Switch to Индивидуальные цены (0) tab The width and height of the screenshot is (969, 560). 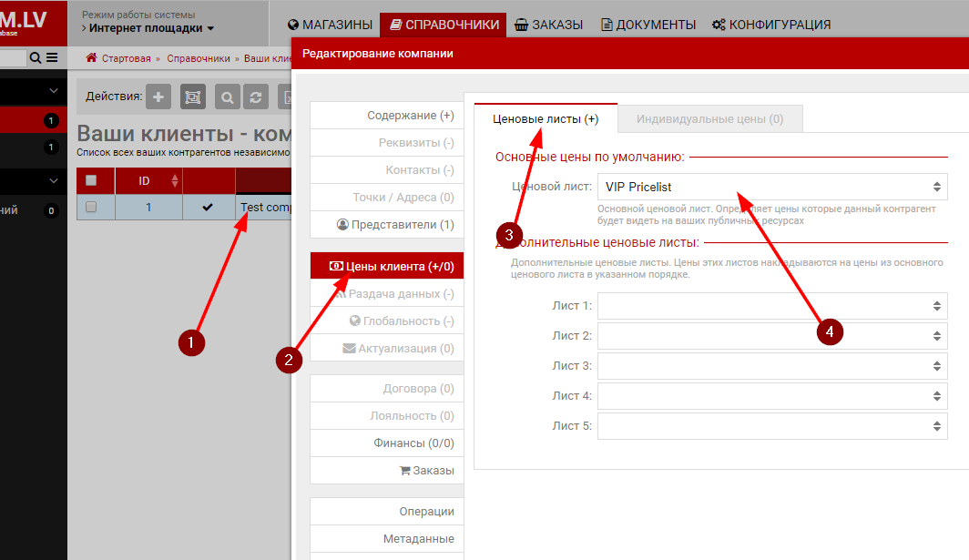click(709, 118)
